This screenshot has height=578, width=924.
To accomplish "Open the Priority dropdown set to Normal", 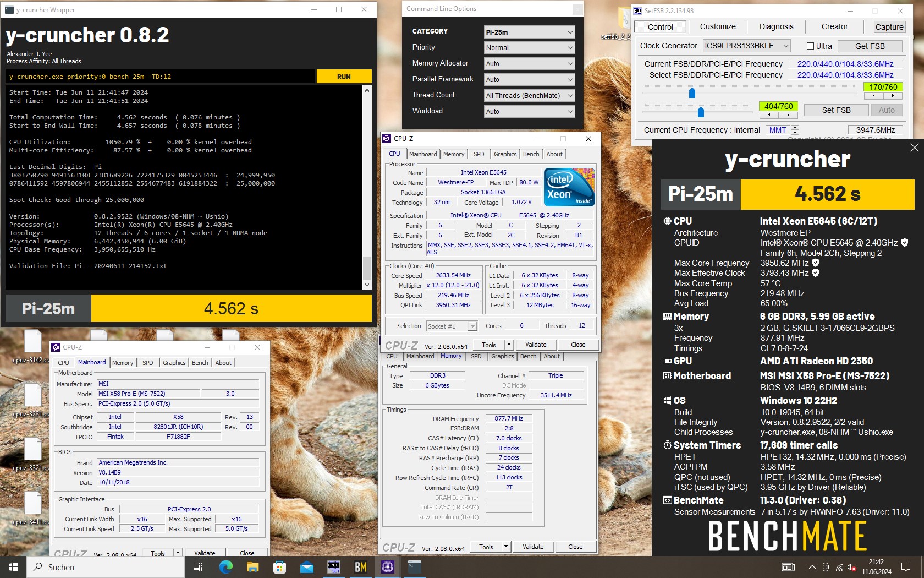I will [x=529, y=48].
